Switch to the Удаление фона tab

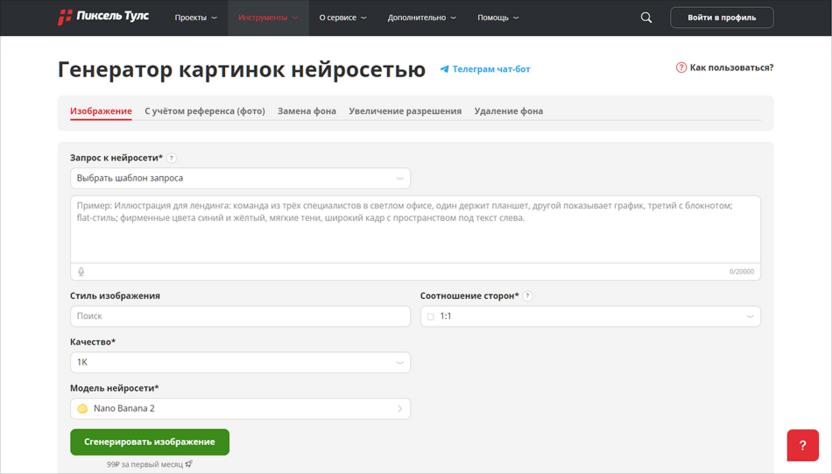(508, 111)
